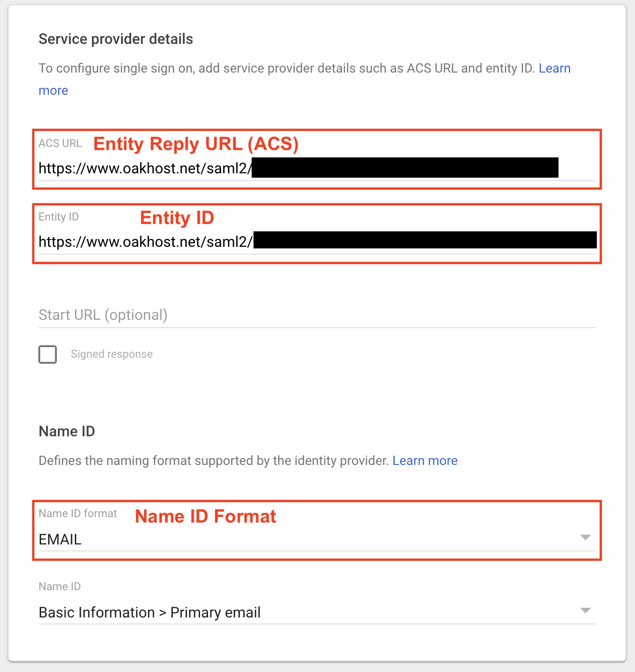The width and height of the screenshot is (635, 672).
Task: Expand the Name ID format dropdown arrow
Action: pyautogui.click(x=585, y=538)
